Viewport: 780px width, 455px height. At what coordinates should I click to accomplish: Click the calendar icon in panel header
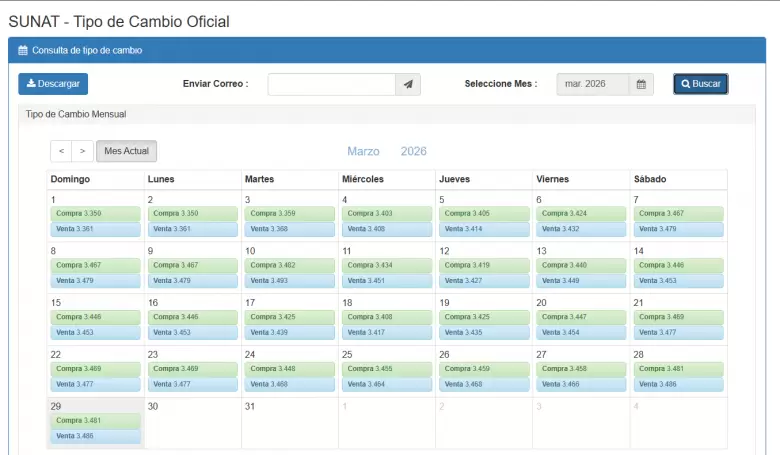[x=23, y=49]
